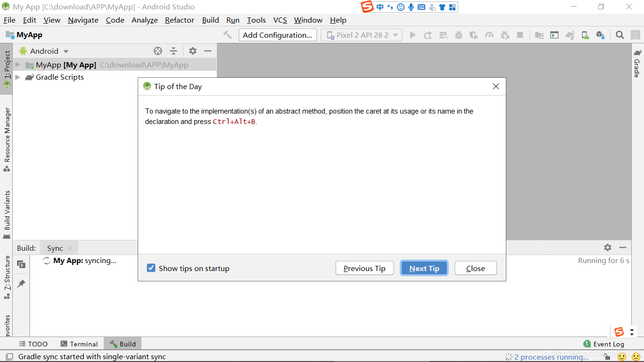The height and width of the screenshot is (362, 644).
Task: Uncheck Show tips on startup
Action: pos(151,268)
